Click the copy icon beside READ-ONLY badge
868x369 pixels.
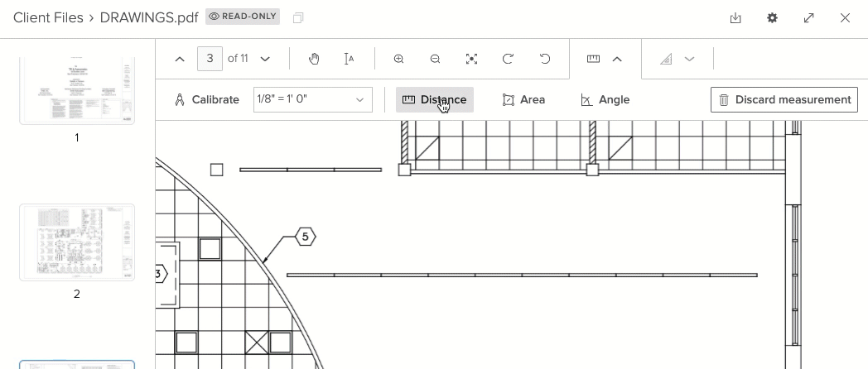coord(298,17)
